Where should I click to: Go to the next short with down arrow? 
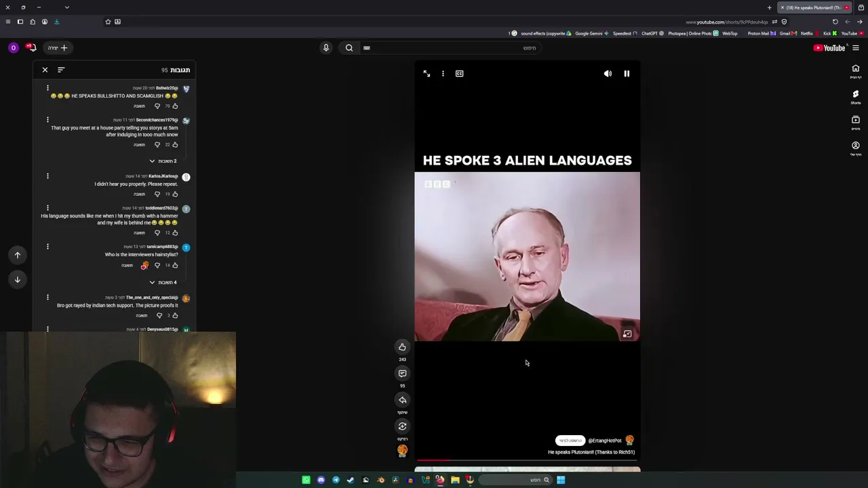pos(18,279)
